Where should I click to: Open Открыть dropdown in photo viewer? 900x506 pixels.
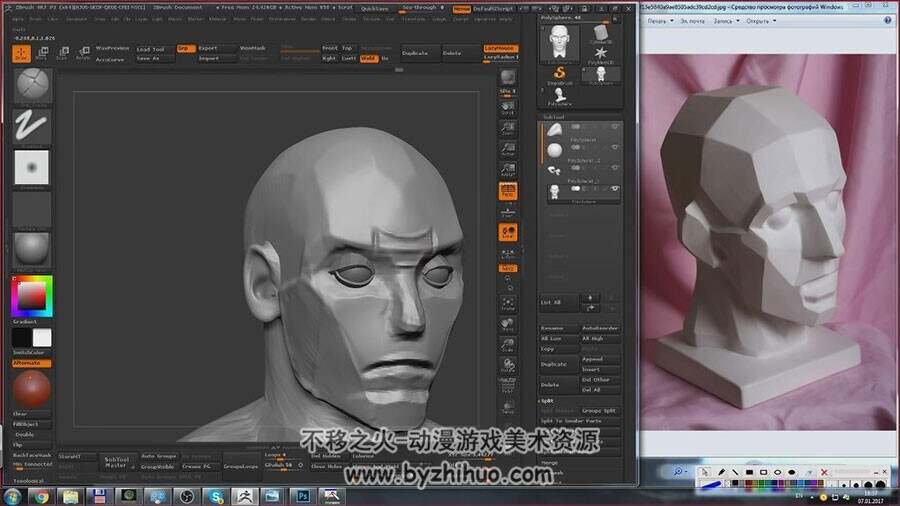(x=761, y=21)
